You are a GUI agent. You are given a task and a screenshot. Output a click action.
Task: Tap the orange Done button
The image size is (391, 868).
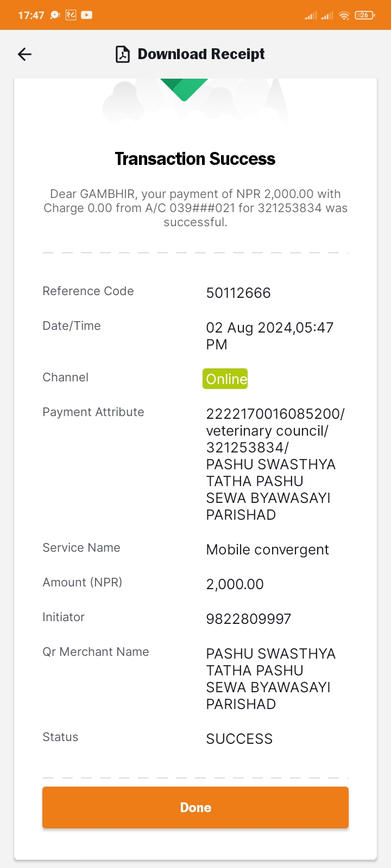tap(195, 807)
